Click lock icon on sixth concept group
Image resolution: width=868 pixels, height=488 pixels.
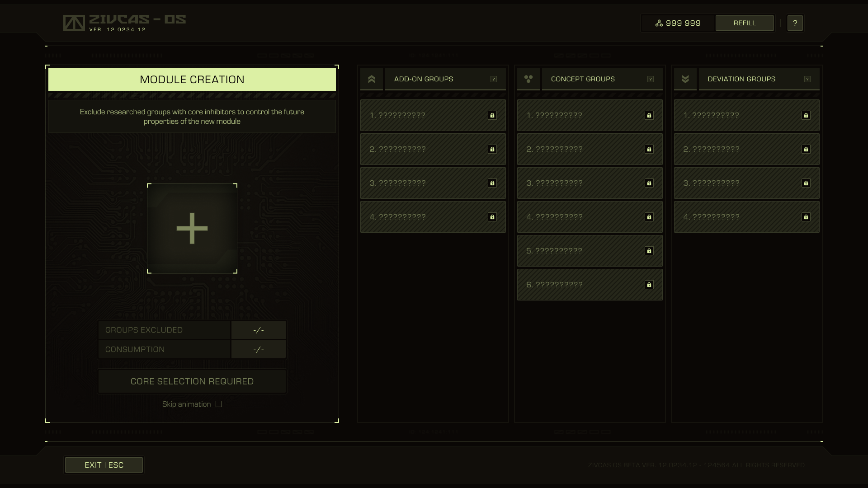(x=649, y=285)
